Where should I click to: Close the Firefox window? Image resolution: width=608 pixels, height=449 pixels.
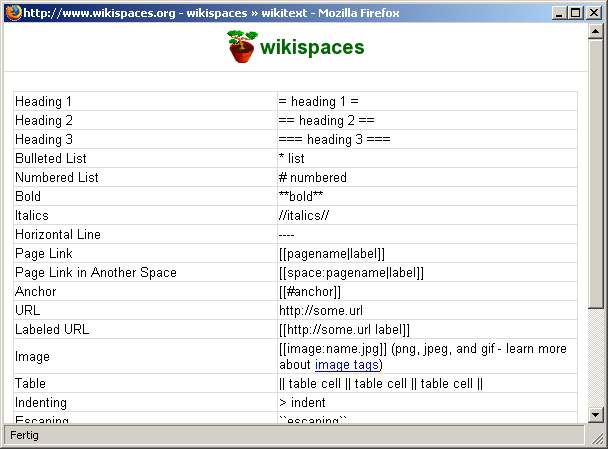594,13
